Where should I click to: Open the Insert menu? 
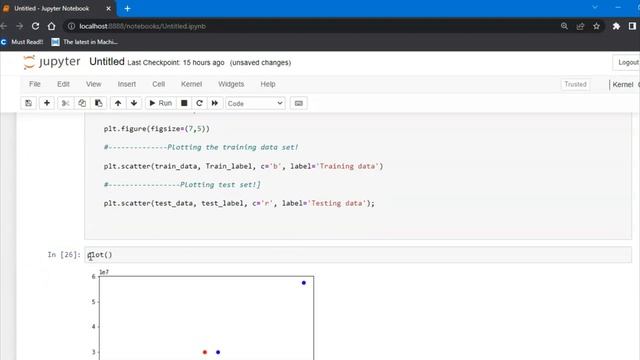127,84
